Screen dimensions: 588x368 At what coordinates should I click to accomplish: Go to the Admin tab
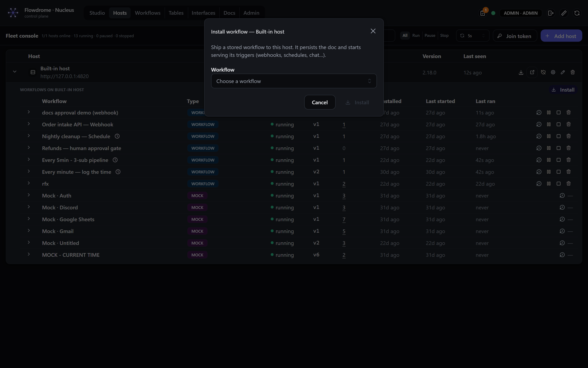pyautogui.click(x=251, y=13)
